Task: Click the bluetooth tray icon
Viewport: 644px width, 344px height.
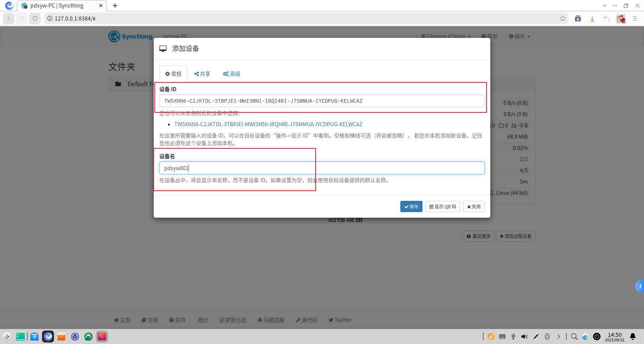Action: point(547,337)
